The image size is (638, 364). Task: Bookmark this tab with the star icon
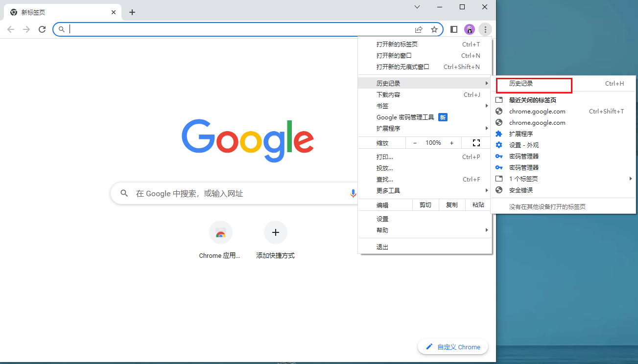pos(434,29)
